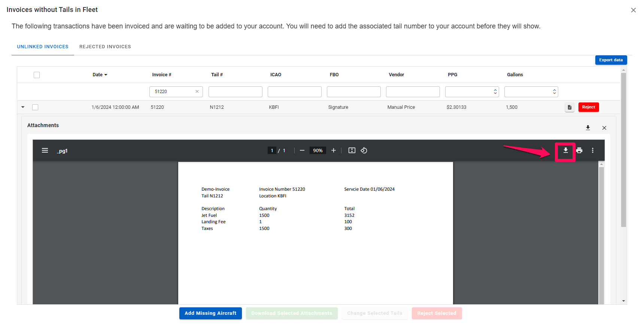Close the Invoices without Tails dialog
644x332 pixels.
coord(633,10)
